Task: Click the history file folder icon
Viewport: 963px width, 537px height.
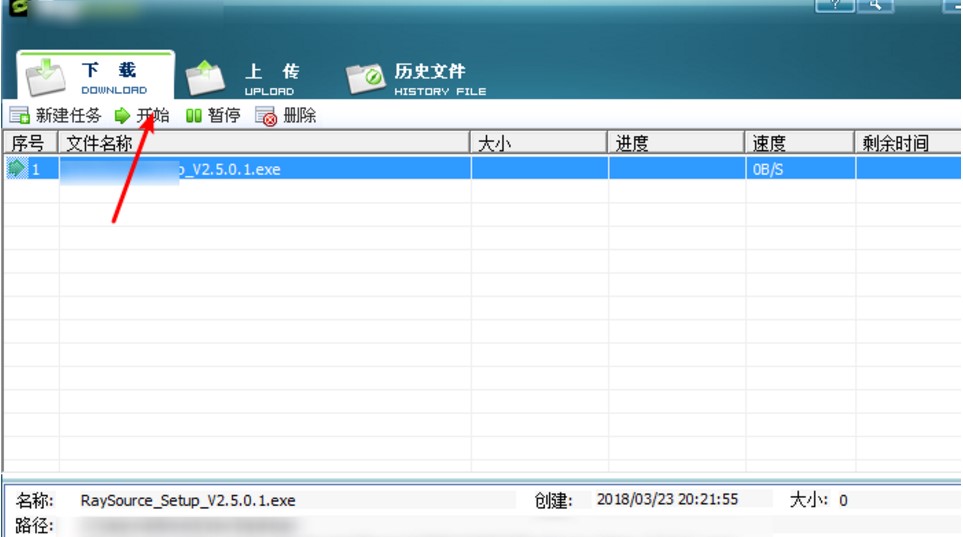Action: pos(365,79)
